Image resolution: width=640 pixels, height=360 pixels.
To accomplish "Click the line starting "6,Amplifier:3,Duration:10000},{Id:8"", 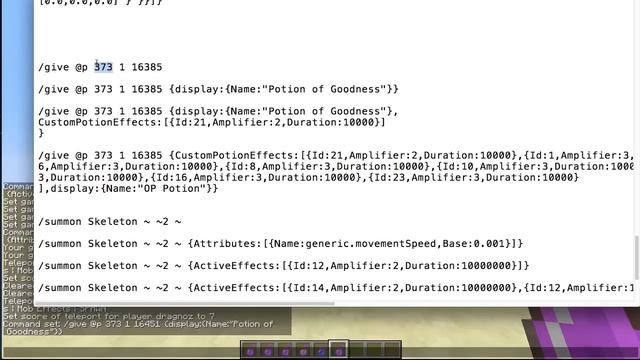I will point(336,166).
